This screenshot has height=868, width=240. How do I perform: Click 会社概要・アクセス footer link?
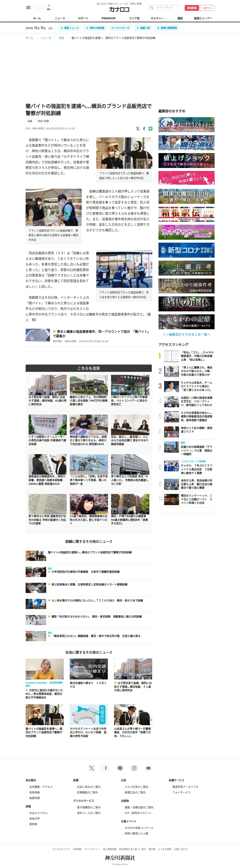coord(41,787)
